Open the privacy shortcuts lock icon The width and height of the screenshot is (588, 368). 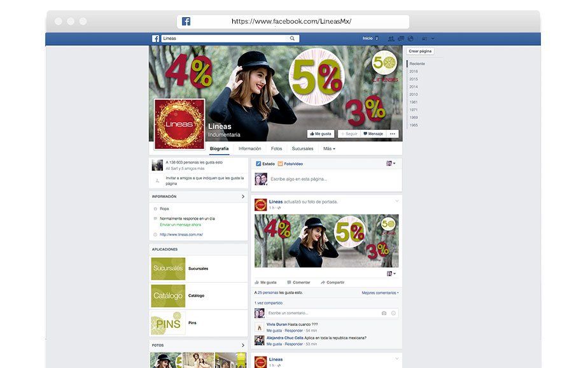point(424,39)
